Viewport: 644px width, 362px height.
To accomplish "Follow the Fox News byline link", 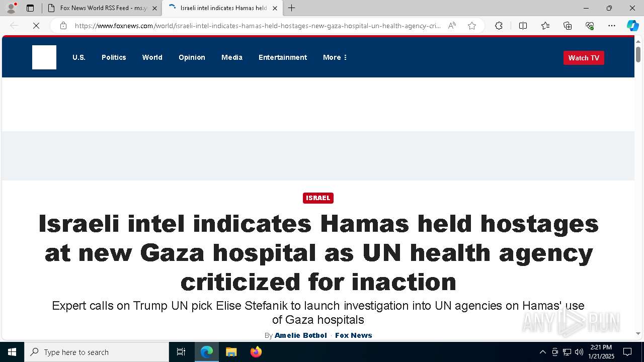I will [354, 335].
